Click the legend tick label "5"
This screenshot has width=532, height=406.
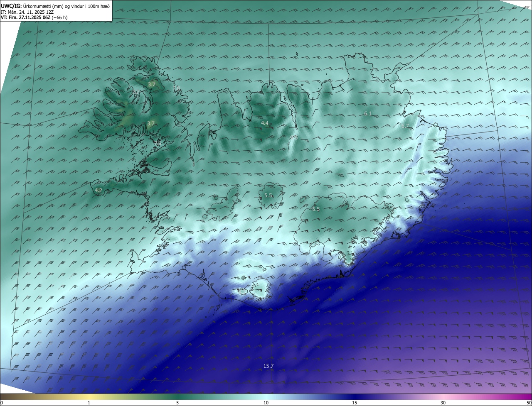(x=177, y=403)
